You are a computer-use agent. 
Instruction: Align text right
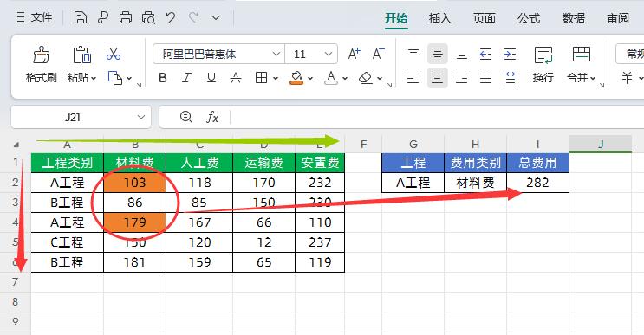[x=462, y=78]
